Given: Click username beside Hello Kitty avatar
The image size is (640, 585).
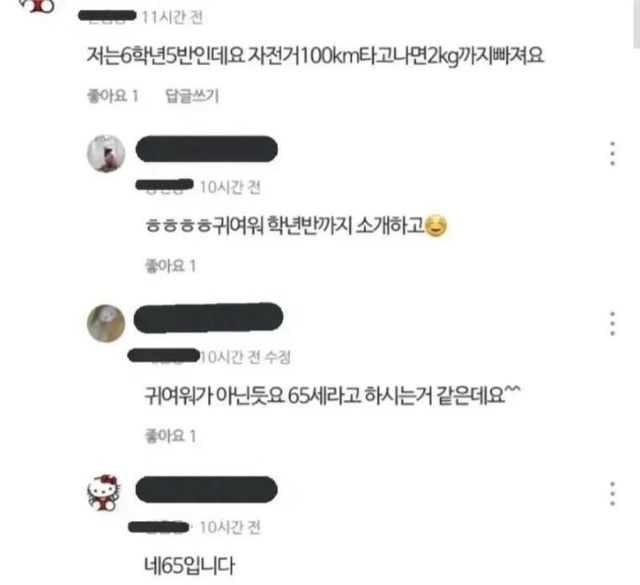Looking at the screenshot, I should click(x=207, y=489).
